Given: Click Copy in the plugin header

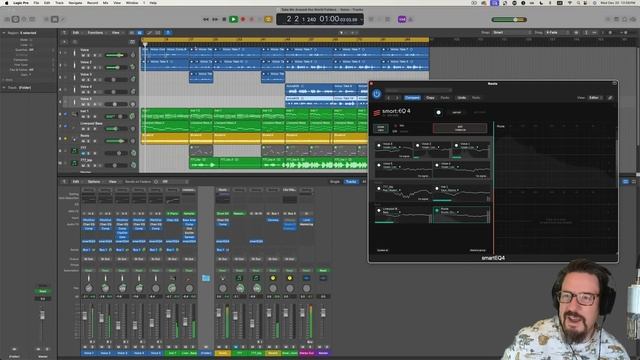Looking at the screenshot, I should pyautogui.click(x=430, y=98).
